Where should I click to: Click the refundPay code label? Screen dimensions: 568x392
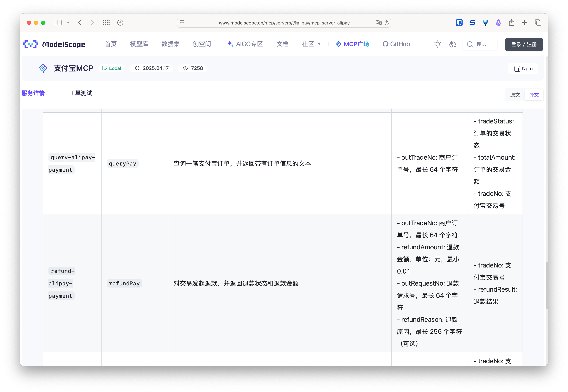124,283
